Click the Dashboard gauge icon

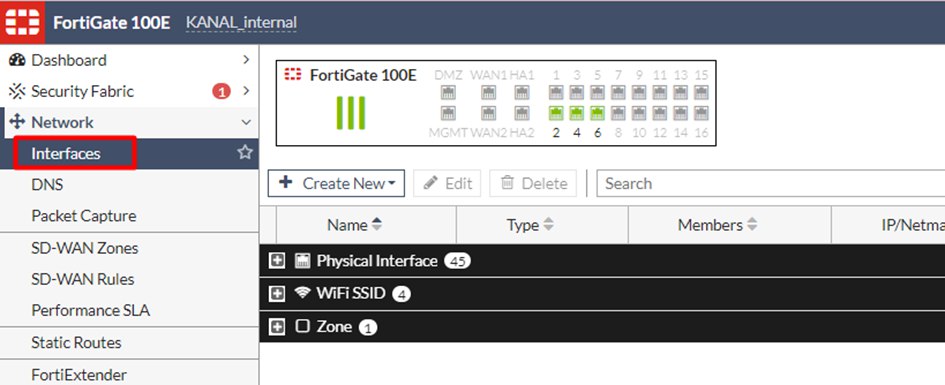point(17,60)
